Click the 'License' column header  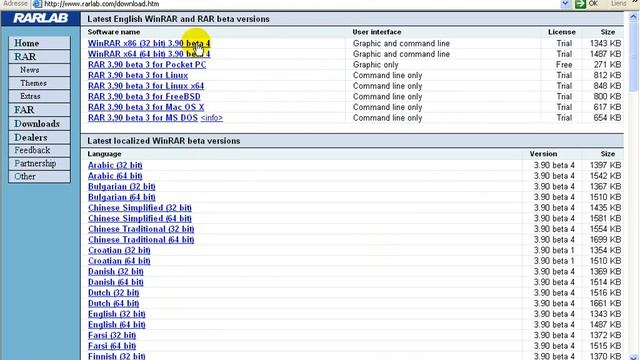[562, 32]
